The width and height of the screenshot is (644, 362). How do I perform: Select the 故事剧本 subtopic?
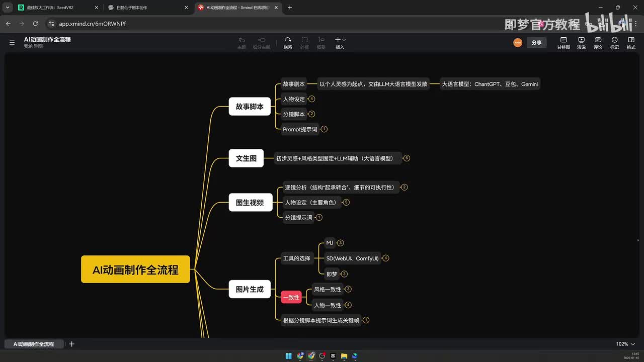point(294,84)
